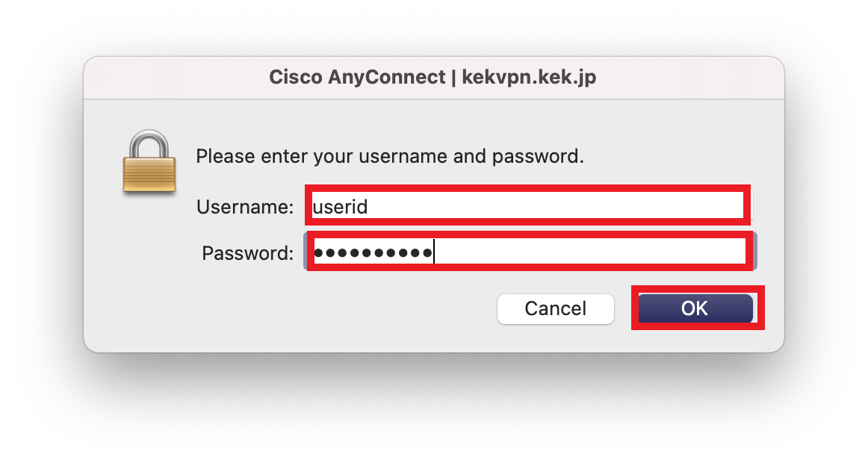Click the 'Cisco AnyConnect' title text
The image size is (868, 463).
pos(356,78)
